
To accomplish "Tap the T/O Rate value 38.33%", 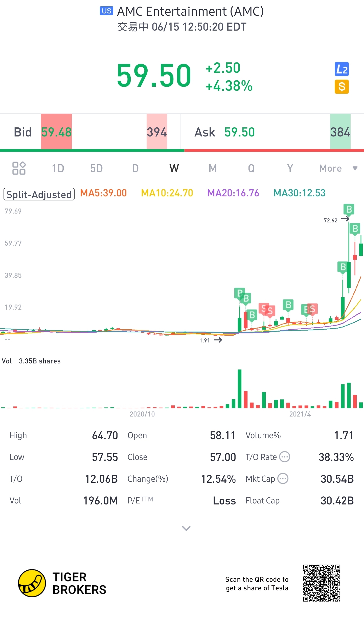I will (336, 457).
